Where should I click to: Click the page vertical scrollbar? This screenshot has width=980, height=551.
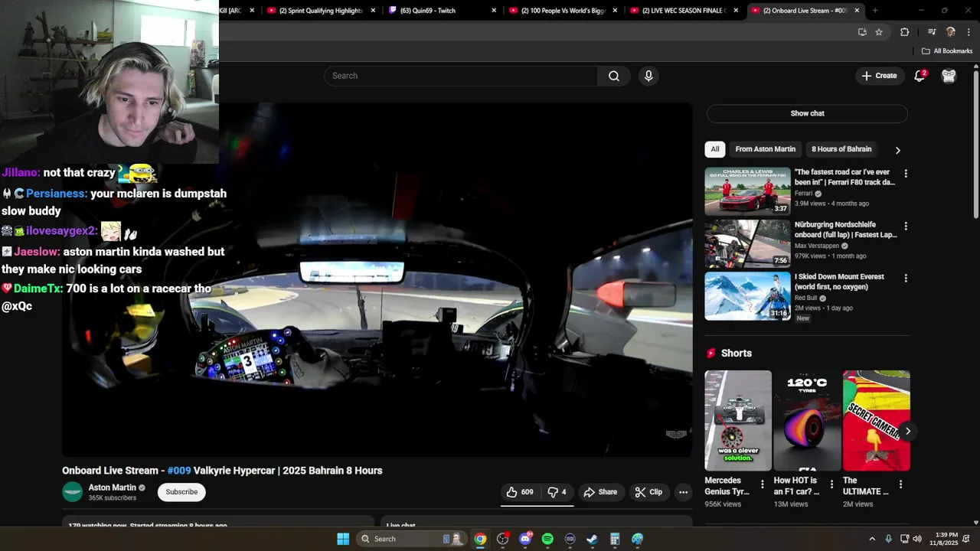976,143
